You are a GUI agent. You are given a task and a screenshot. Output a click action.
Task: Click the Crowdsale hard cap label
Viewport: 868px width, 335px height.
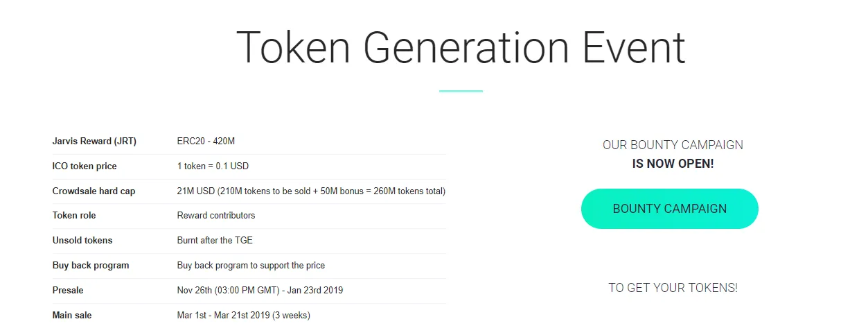tap(94, 191)
